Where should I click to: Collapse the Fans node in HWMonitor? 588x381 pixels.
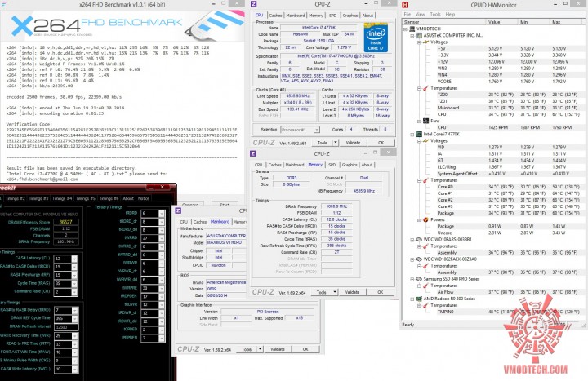coord(419,121)
